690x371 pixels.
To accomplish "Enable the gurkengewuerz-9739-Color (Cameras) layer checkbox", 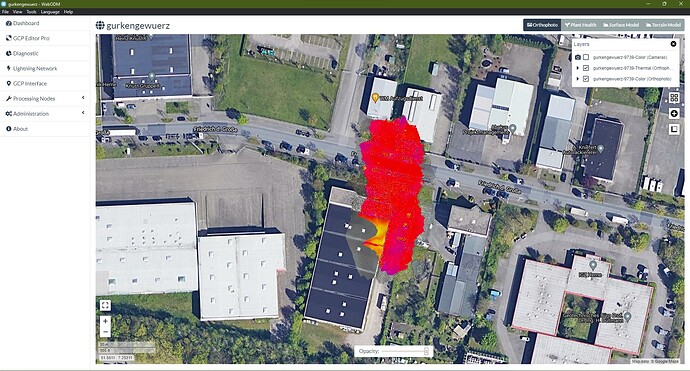I will (x=586, y=57).
